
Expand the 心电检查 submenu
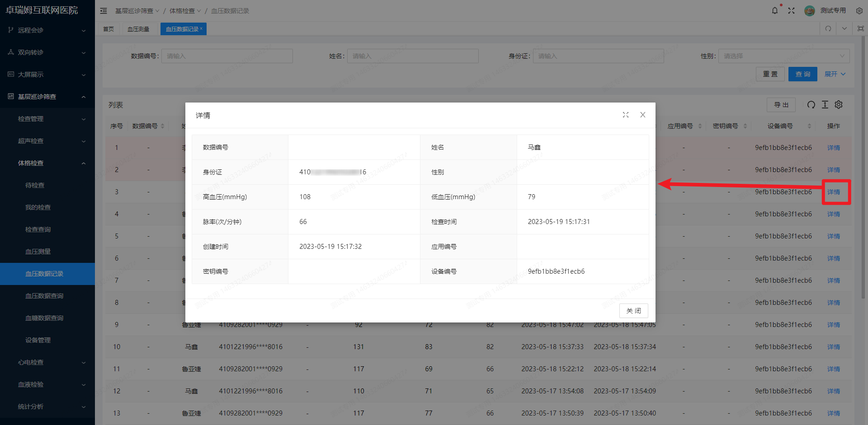47,362
